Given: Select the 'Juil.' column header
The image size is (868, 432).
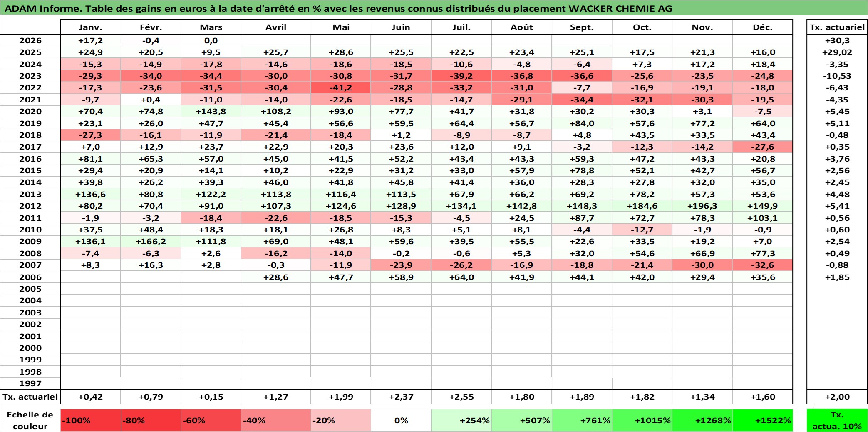Looking at the screenshot, I should pyautogui.click(x=461, y=27).
